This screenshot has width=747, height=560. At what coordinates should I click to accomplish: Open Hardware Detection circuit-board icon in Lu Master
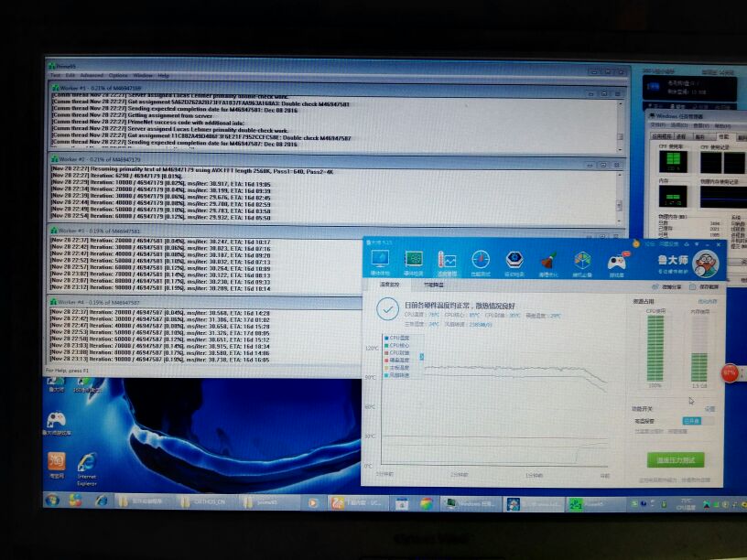414,263
